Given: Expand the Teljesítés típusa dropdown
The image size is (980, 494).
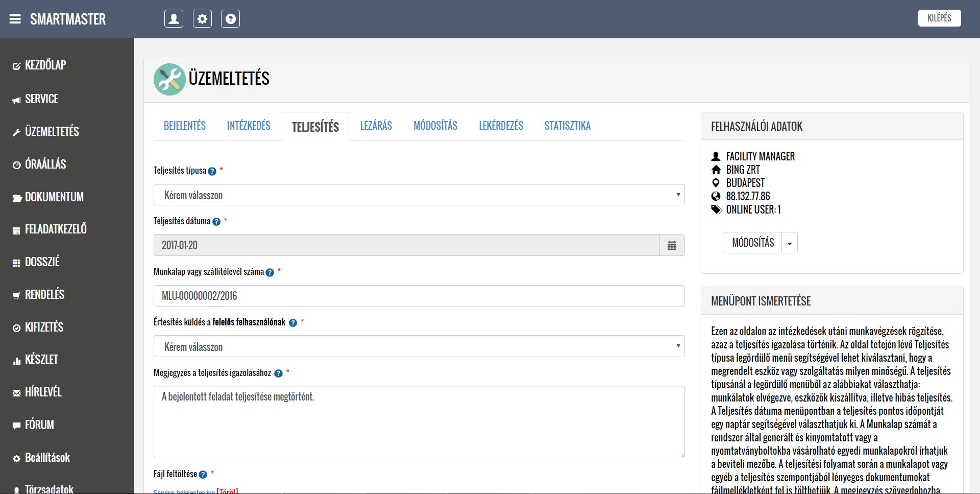Looking at the screenshot, I should tap(419, 195).
